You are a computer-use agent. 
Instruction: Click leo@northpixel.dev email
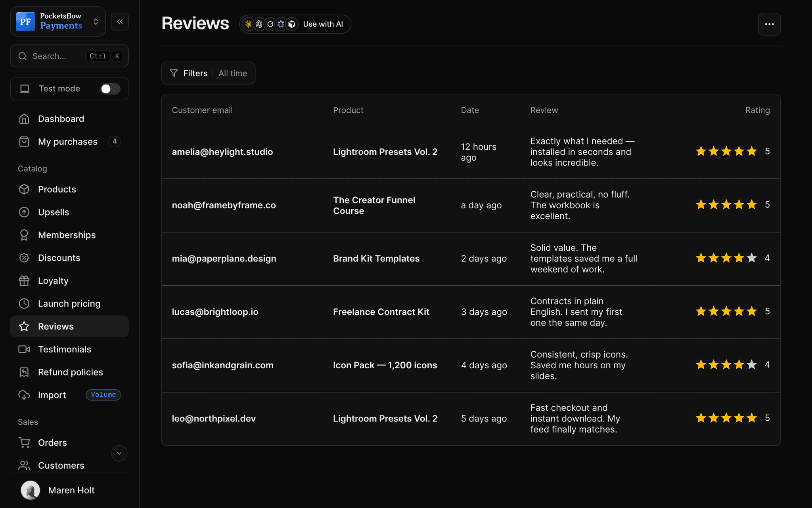(x=214, y=419)
